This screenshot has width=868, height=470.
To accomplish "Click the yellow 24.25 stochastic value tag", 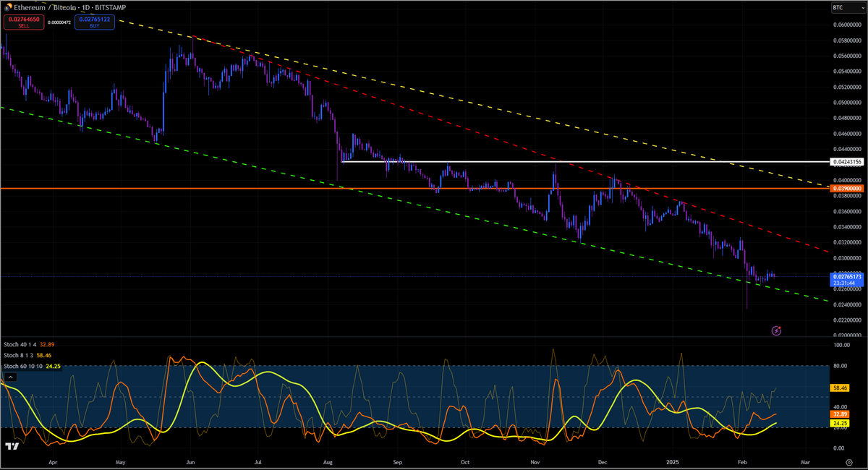I will [x=840, y=423].
